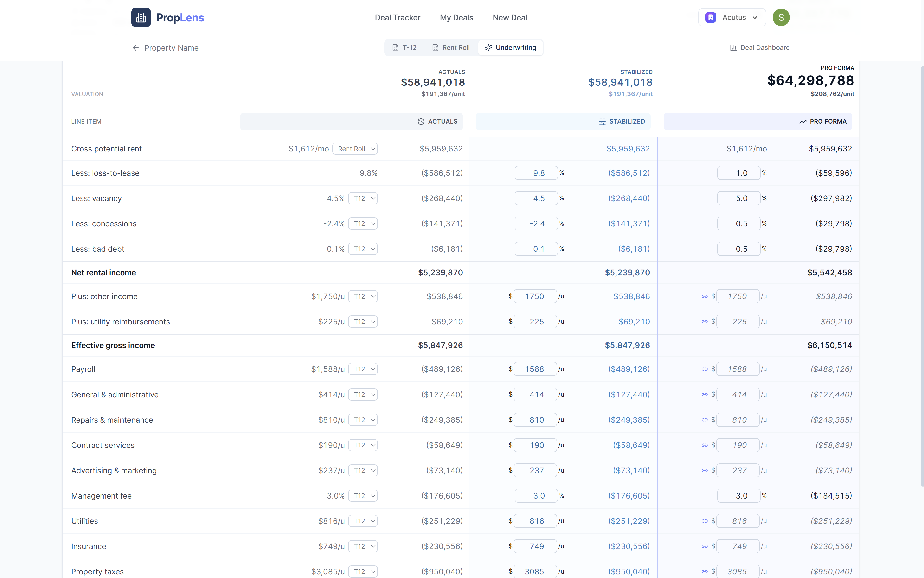This screenshot has height=578, width=924.
Task: Switch to the Rent Roll tab
Action: 451,48
